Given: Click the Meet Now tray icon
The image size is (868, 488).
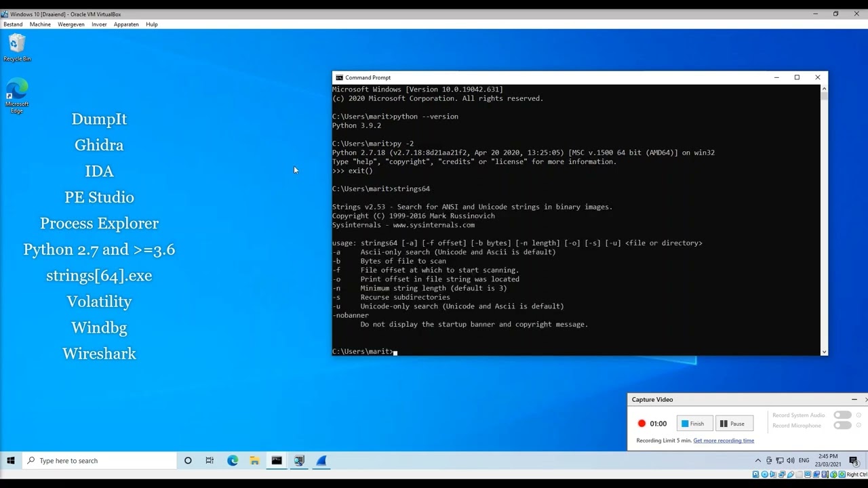Looking at the screenshot, I should (x=769, y=461).
